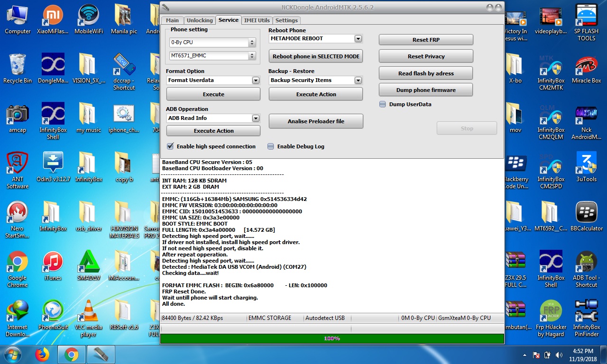The height and width of the screenshot is (364, 607).
Task: Open BBCalculator desktop shortcut
Action: pos(586,217)
